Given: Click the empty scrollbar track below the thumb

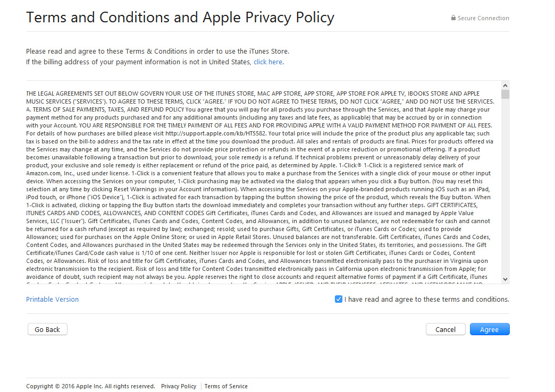Looking at the screenshot, I should (505, 187).
